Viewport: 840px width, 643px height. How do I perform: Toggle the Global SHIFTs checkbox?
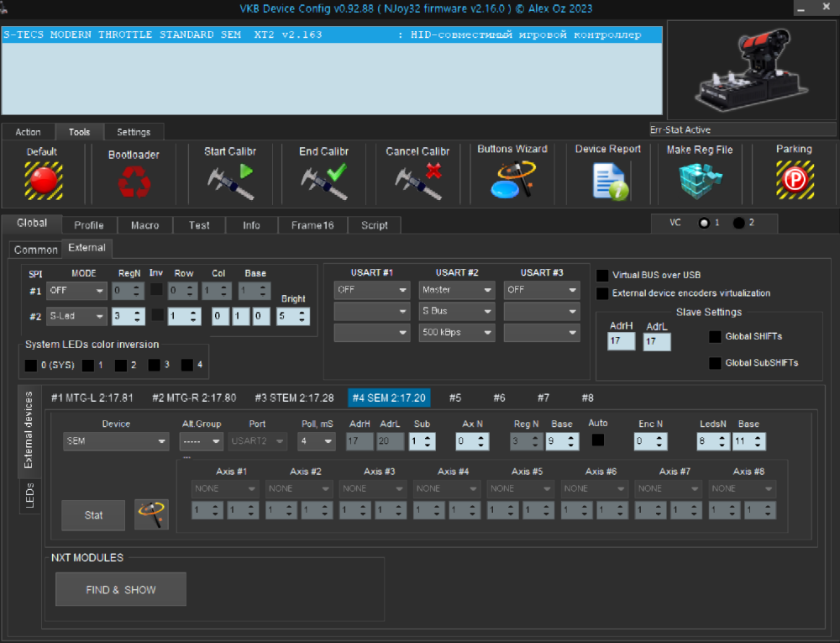715,336
